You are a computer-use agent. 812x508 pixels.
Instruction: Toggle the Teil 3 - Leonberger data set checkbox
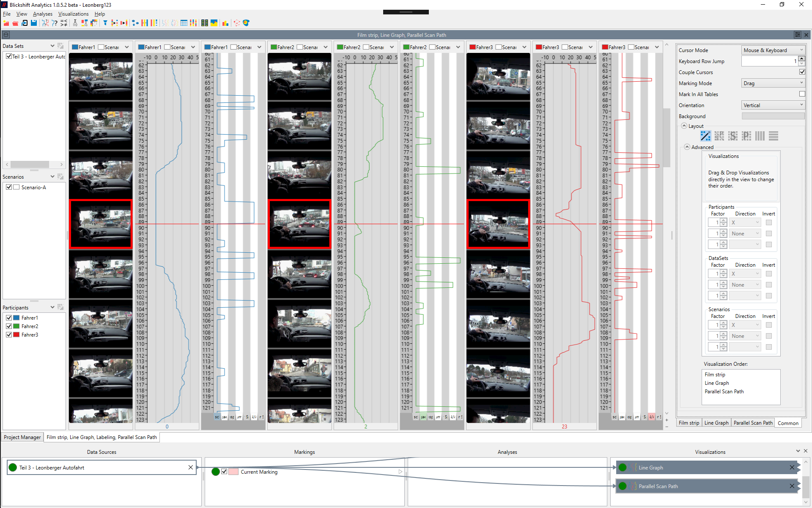[x=9, y=56]
